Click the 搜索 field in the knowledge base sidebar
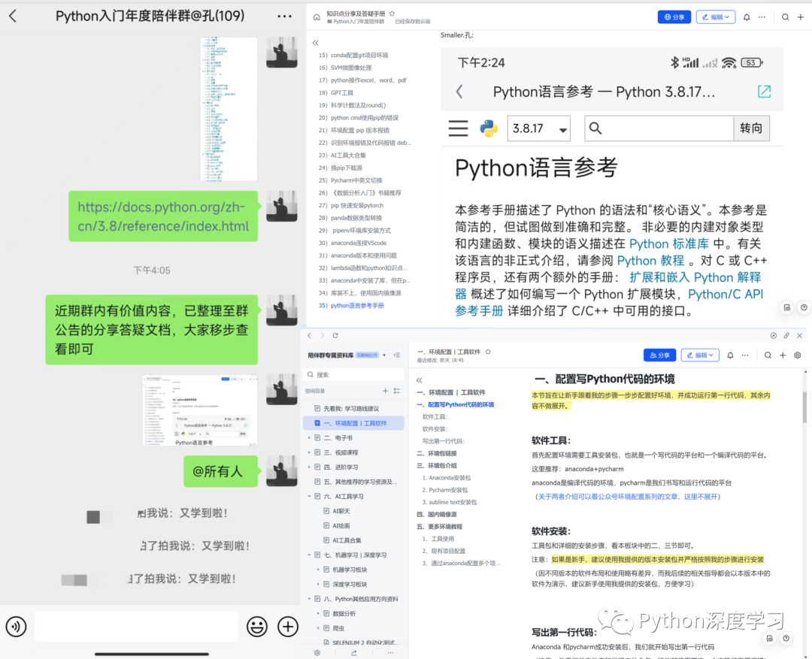 pos(353,374)
